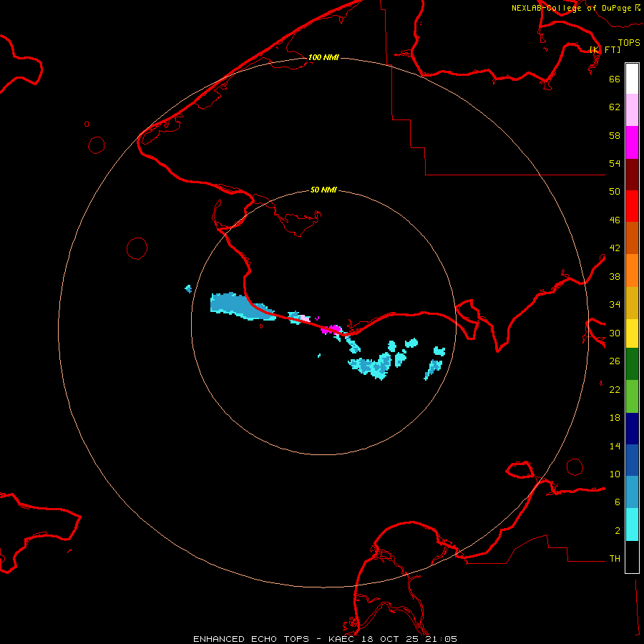The width and height of the screenshot is (644, 644).
Task: Click the light green legend swatch
Action: coord(632,396)
